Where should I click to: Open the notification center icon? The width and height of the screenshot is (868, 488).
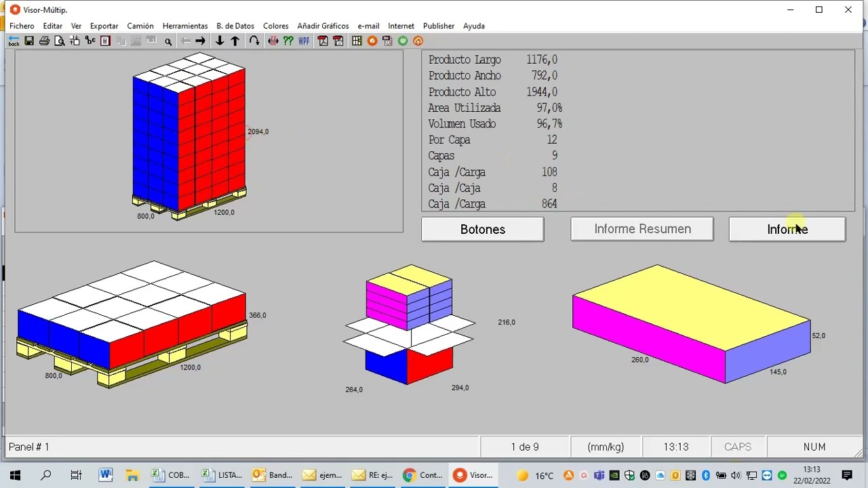(847, 475)
